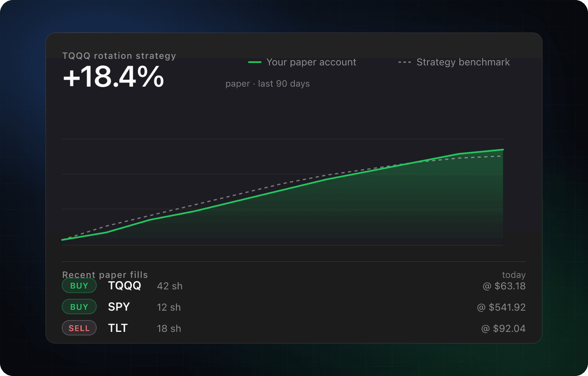Click the dashed benchmark legend marker
Viewport: 588px width, 376px height.
[405, 62]
